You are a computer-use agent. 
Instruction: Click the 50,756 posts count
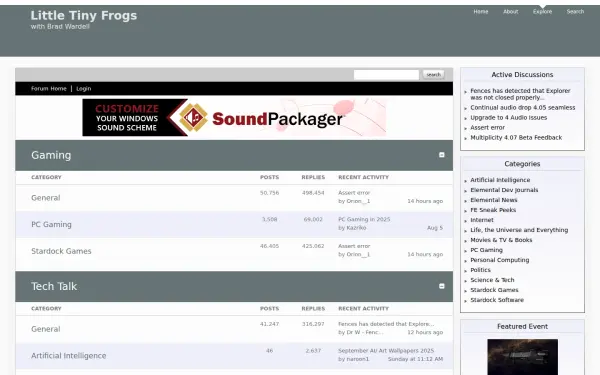[269, 193]
